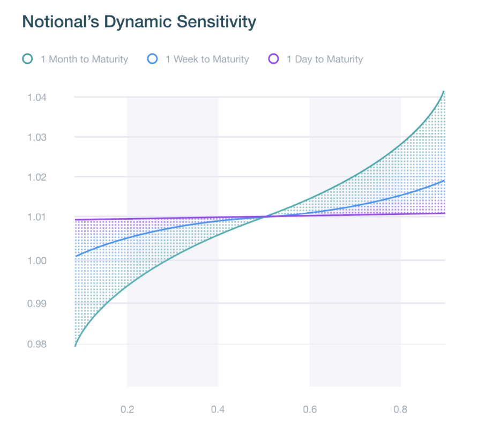The width and height of the screenshot is (500, 448).
Task: Toggle the 1 Week to Maturity label
Action: (x=207, y=59)
